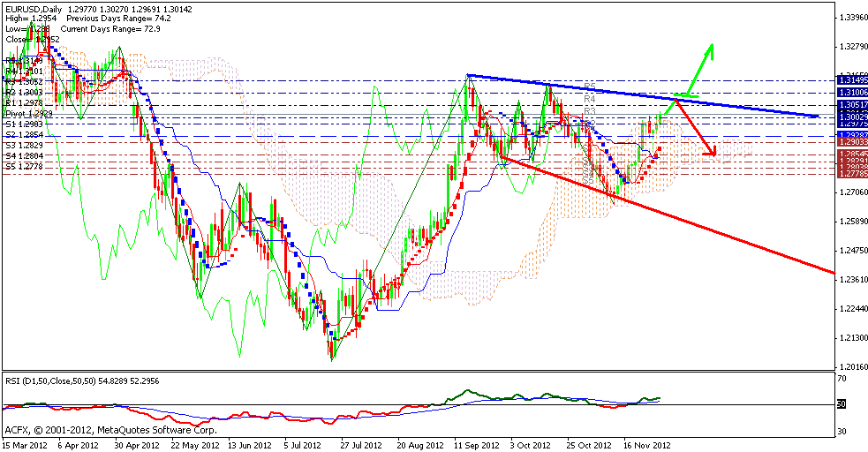
Task: Click the 11 Sep 2012 date label
Action: [x=478, y=446]
